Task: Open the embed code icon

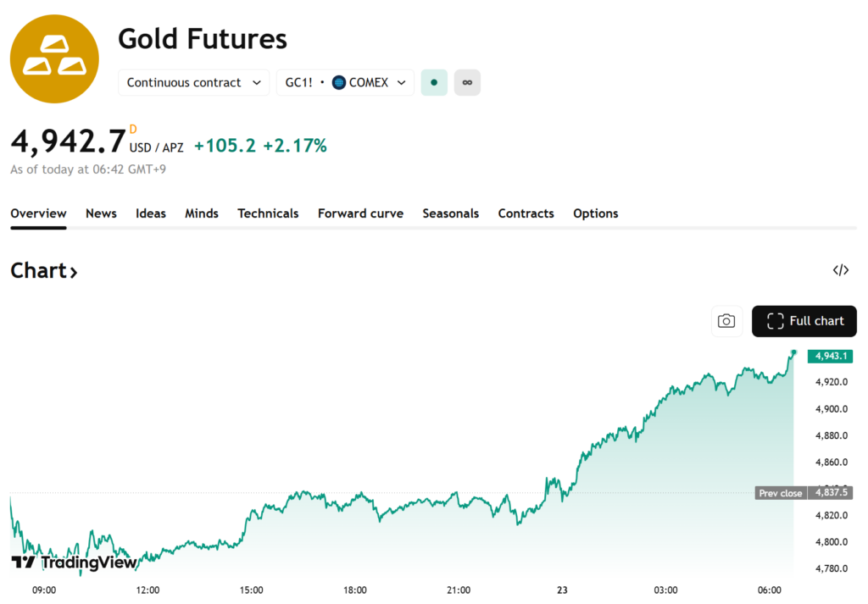Action: 840,270
